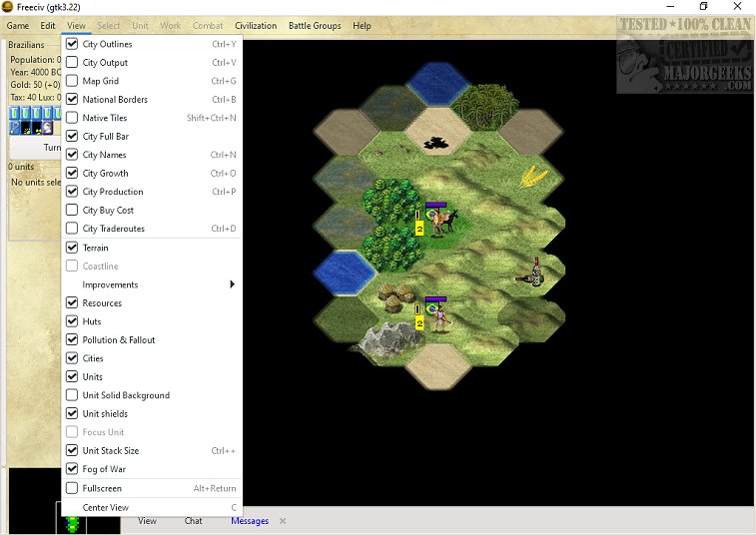Switch to the View tab at bottom

[x=147, y=521]
